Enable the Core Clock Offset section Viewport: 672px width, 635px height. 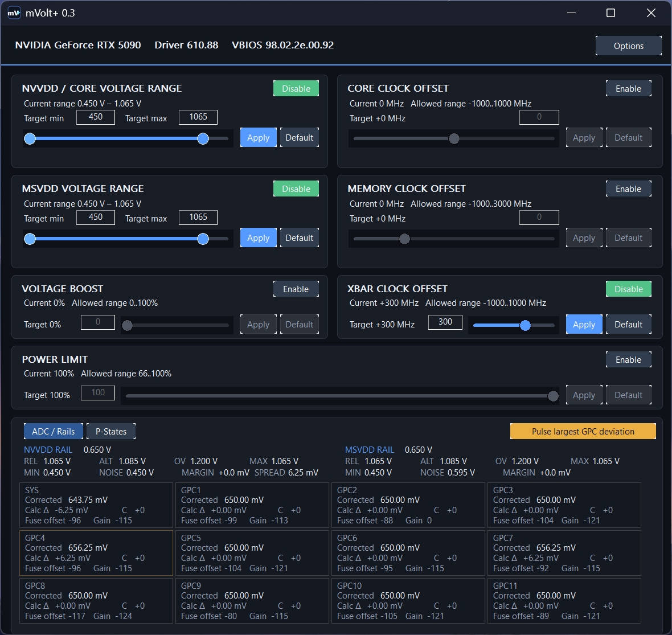pyautogui.click(x=628, y=88)
